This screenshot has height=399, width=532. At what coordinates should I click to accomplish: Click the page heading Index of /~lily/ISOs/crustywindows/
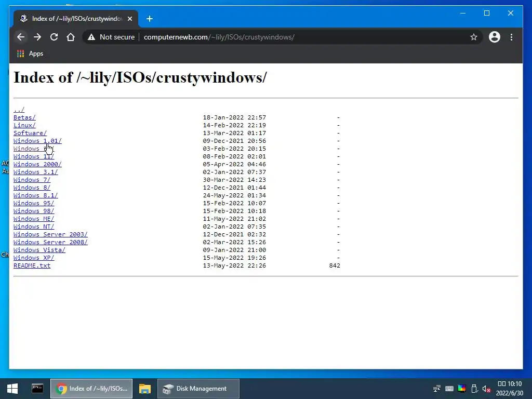coord(140,78)
